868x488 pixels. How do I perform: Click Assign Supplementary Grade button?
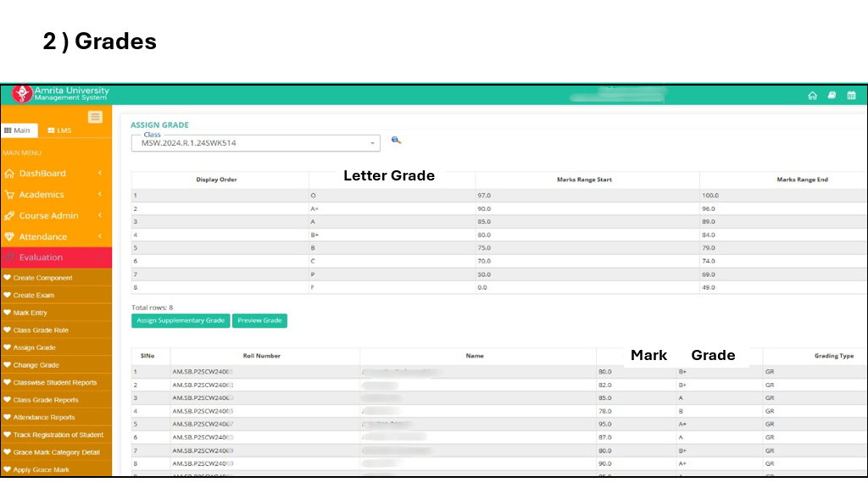180,321
